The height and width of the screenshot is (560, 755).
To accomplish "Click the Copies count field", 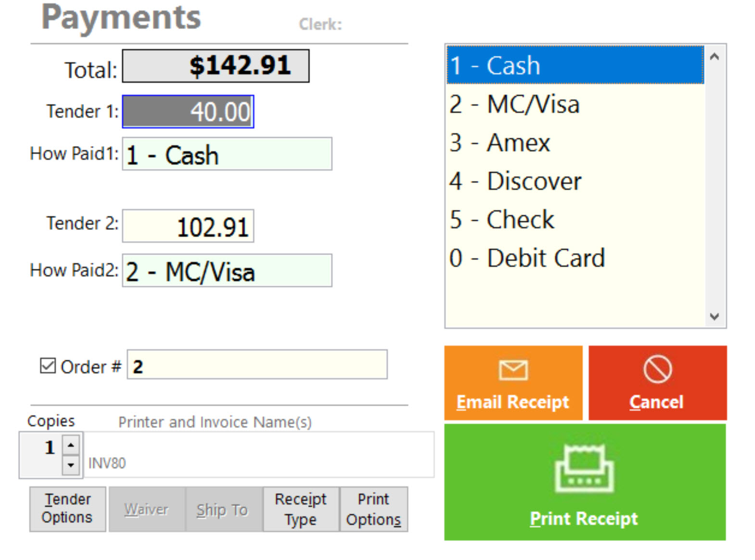I will pos(41,455).
